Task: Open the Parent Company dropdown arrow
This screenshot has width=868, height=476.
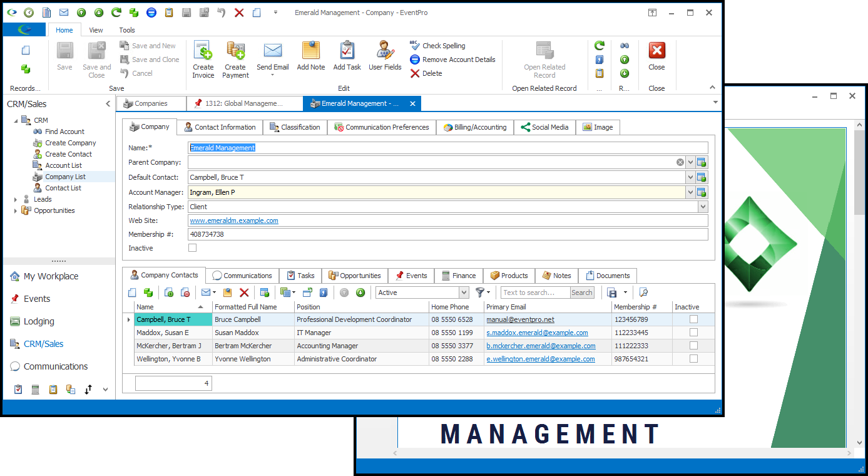Action: tap(690, 162)
